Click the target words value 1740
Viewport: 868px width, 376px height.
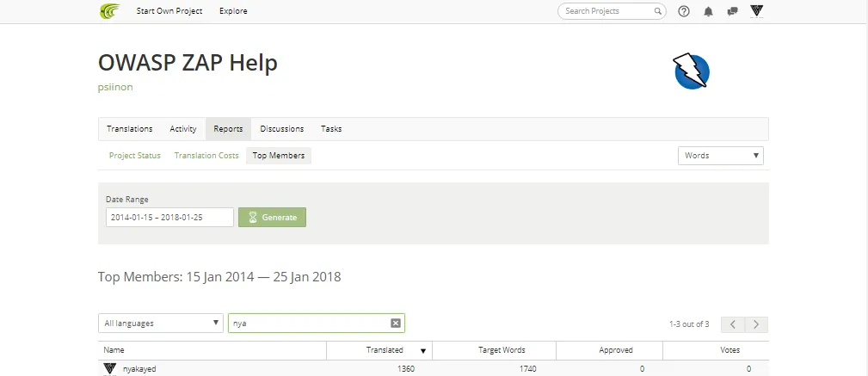[527, 369]
